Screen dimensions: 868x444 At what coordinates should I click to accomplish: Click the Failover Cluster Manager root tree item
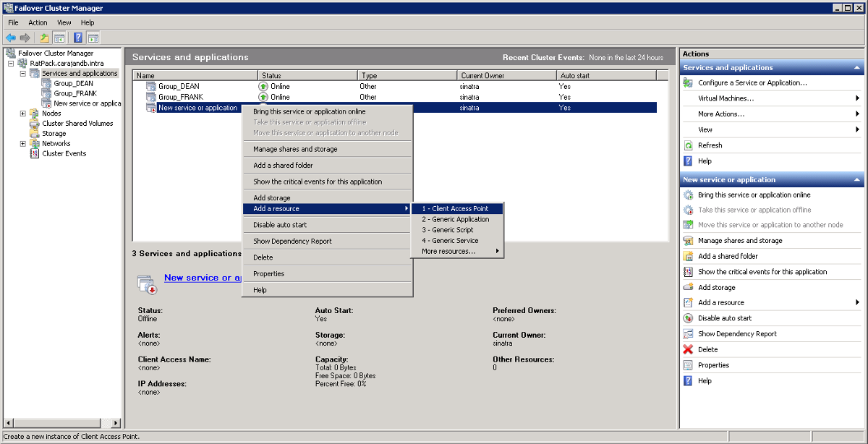(56, 54)
